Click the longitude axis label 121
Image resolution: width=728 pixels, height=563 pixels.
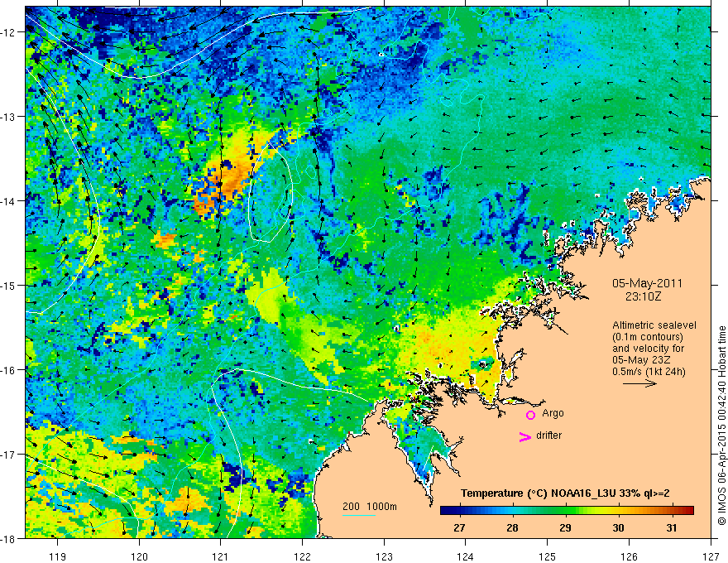[x=221, y=556]
